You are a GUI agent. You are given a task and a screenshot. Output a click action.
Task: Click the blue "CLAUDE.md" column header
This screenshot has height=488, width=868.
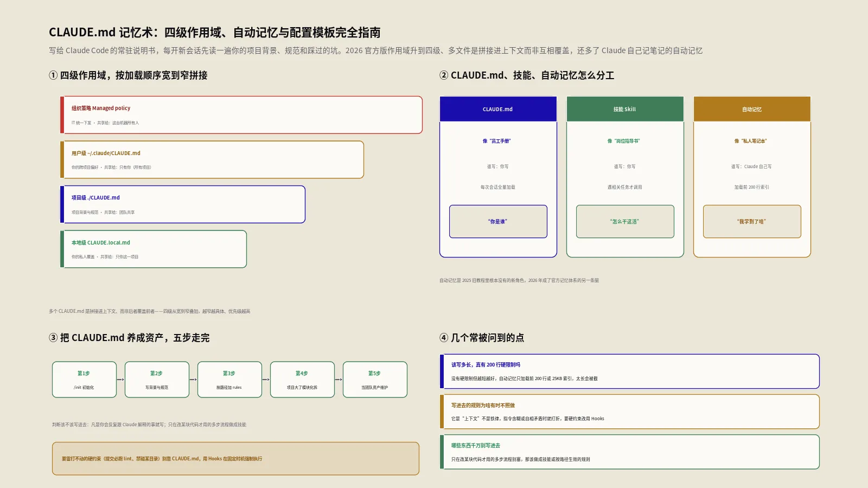click(x=498, y=109)
